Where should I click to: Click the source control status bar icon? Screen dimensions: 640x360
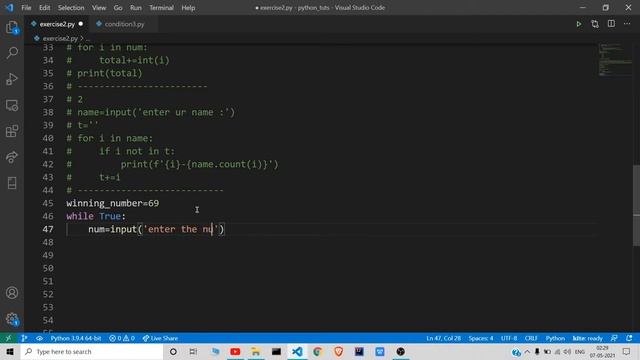click(x=24, y=338)
